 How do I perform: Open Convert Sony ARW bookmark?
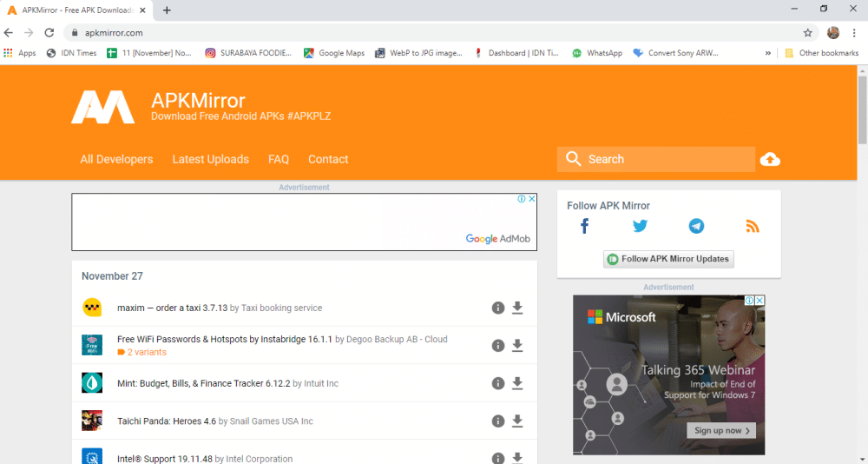[x=676, y=53]
